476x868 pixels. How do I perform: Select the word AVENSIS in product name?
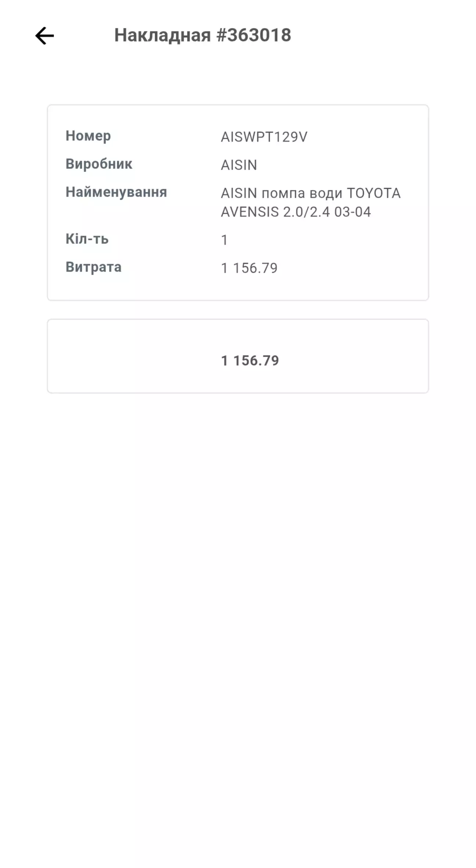click(250, 212)
